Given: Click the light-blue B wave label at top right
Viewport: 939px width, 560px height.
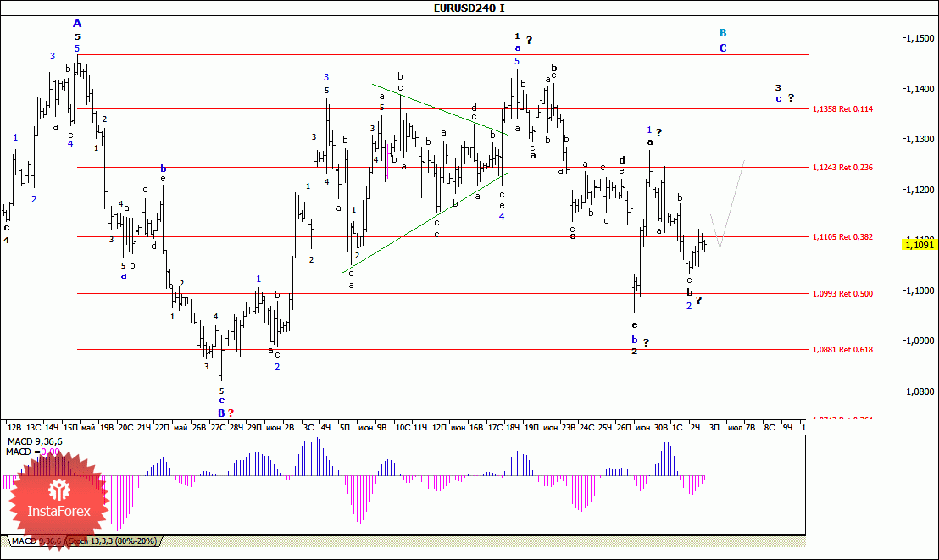Looking at the screenshot, I should (x=722, y=32).
